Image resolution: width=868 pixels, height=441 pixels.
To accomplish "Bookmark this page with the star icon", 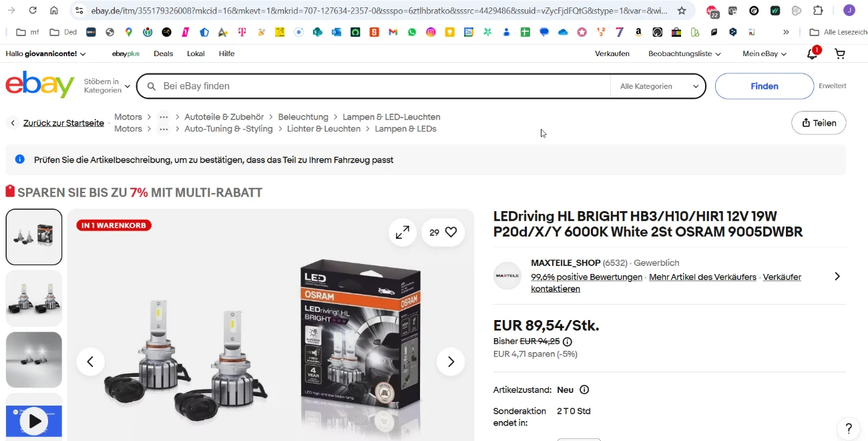I will 682,11.
